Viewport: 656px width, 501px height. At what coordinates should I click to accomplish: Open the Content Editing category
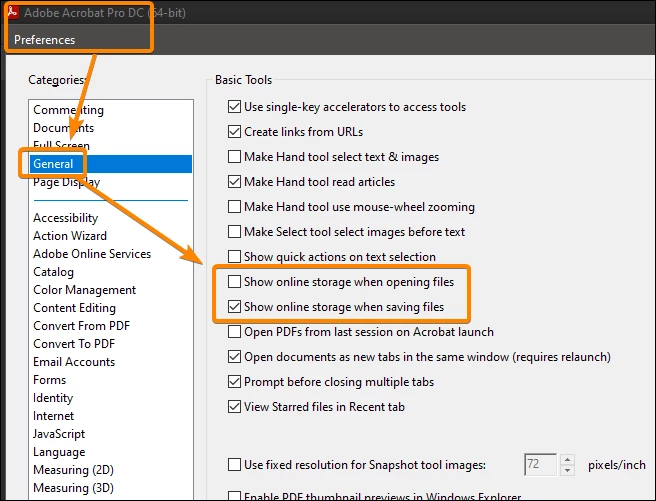[x=74, y=308]
